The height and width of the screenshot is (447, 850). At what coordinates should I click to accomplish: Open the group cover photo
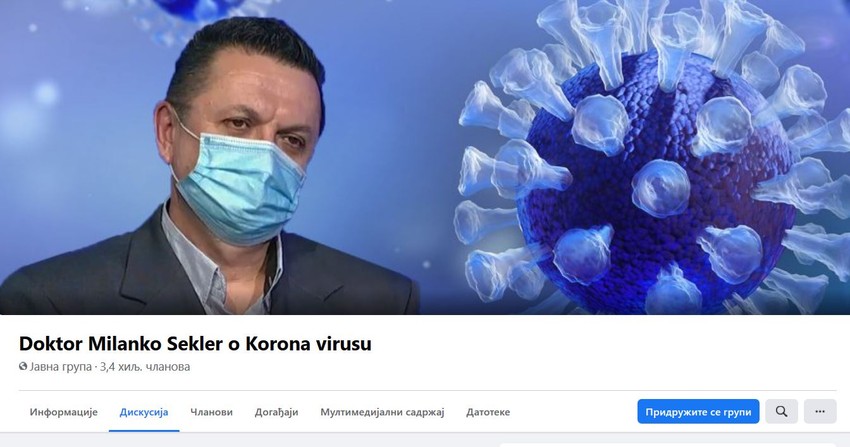click(425, 157)
